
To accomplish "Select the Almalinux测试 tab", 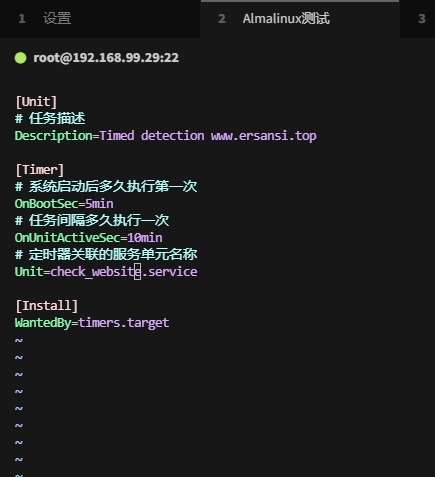I will coord(300,19).
